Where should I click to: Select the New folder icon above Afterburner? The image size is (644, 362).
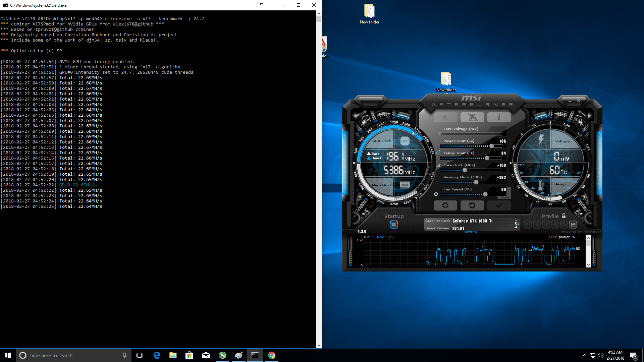446,81
